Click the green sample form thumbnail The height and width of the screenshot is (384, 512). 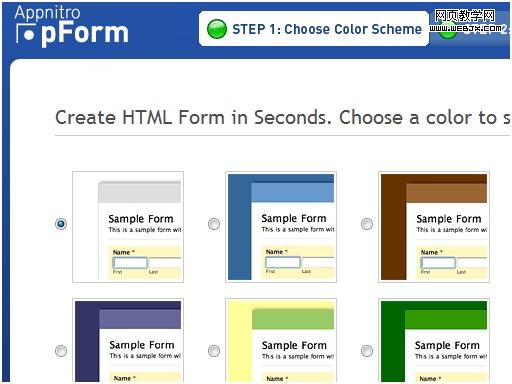tap(434, 340)
